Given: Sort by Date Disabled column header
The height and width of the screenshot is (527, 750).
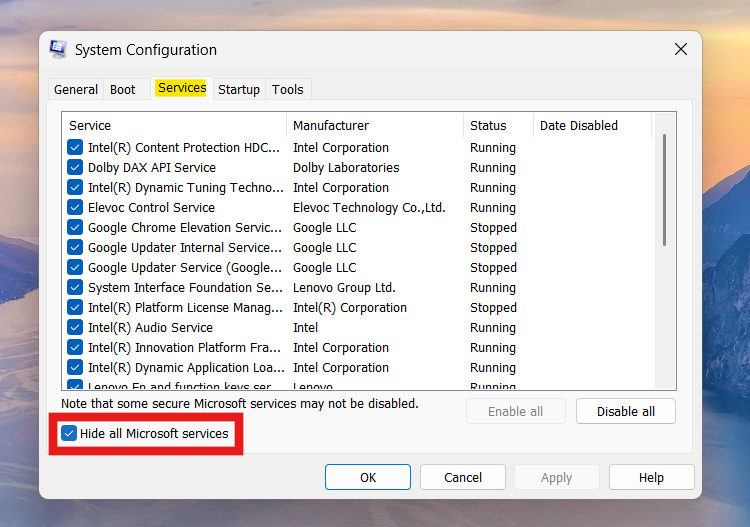Looking at the screenshot, I should (592, 125).
